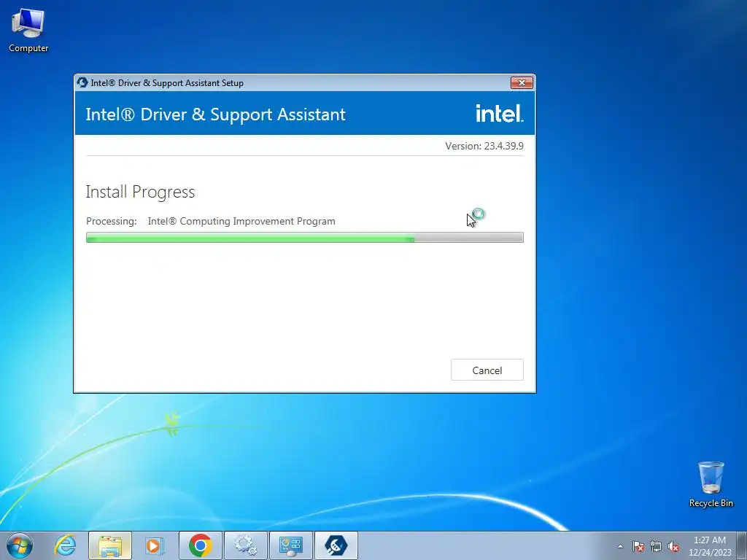Click Intel® Computing Improvement Program text
747x560 pixels.
pyautogui.click(x=241, y=221)
